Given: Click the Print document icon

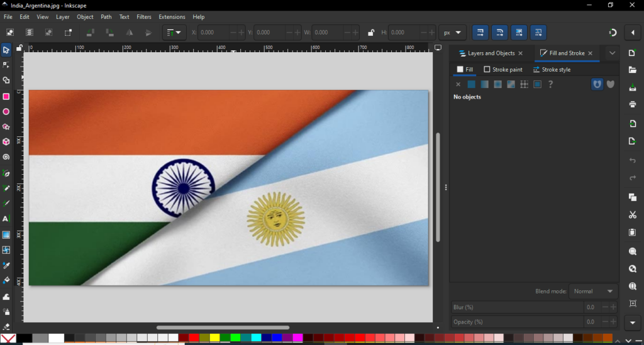Looking at the screenshot, I should tap(633, 104).
